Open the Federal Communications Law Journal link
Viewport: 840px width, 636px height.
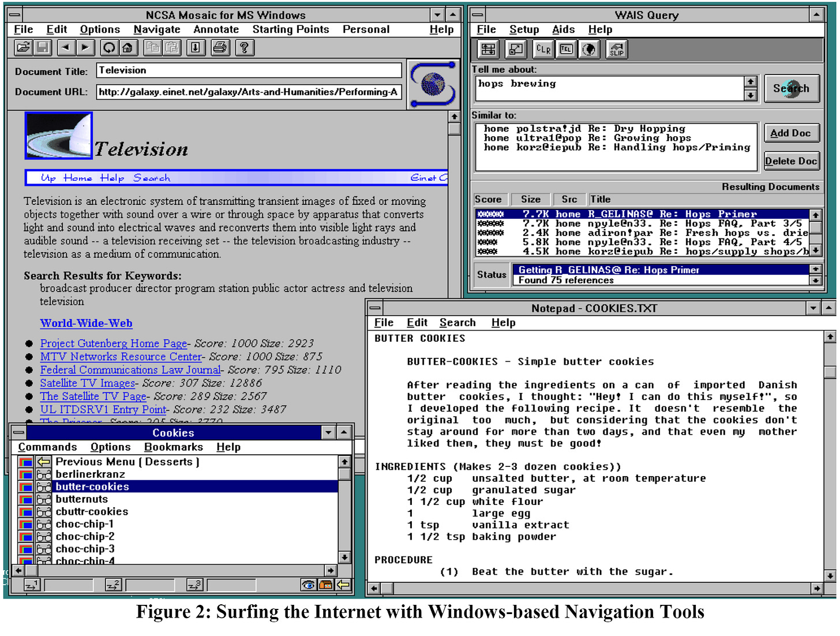tap(130, 370)
